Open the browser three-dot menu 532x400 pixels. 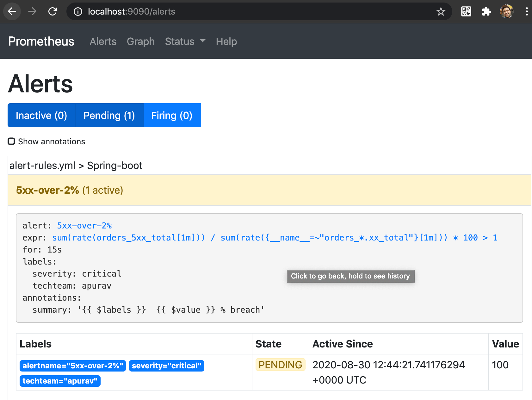pos(527,12)
